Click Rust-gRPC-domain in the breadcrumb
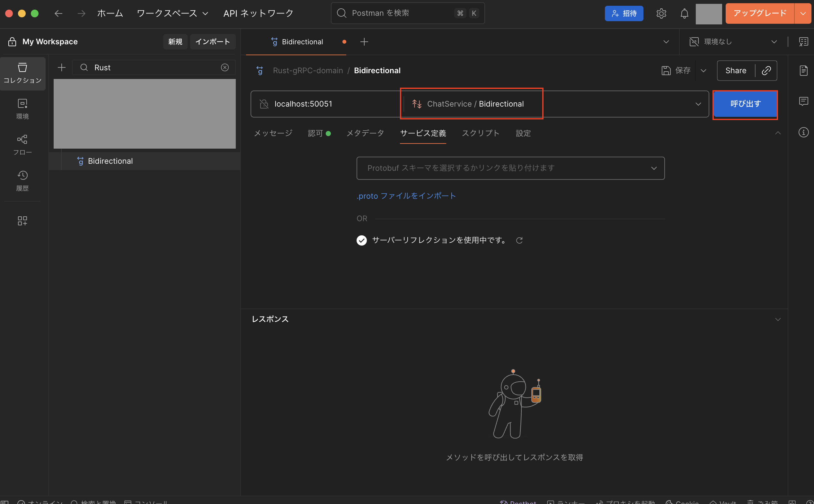The width and height of the screenshot is (814, 504). (308, 70)
